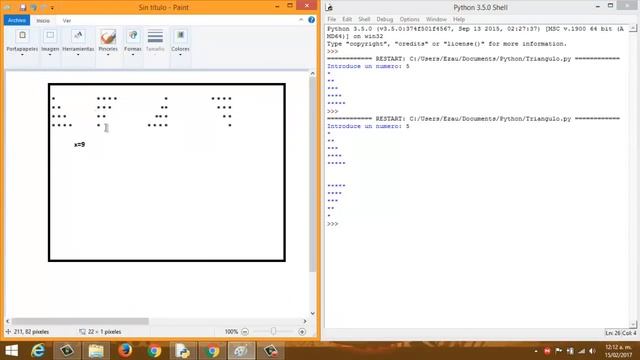Expand the Imagen dropdown arrow
This screenshot has height=360, width=640.
click(50, 55)
